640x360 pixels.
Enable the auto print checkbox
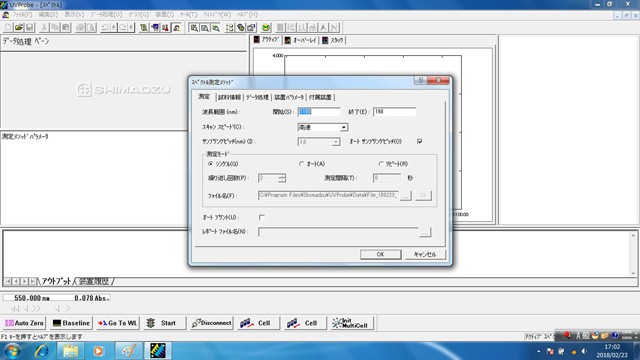coord(262,217)
